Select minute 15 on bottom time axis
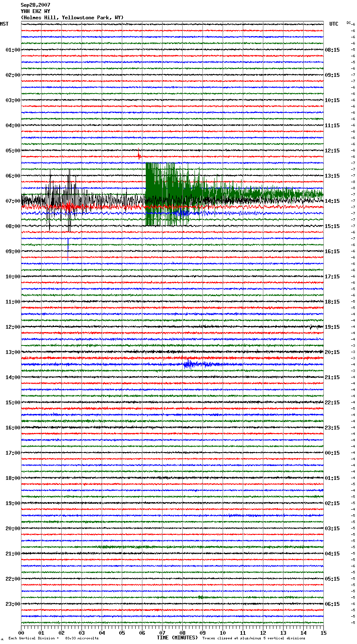357x644 pixels. [323, 632]
